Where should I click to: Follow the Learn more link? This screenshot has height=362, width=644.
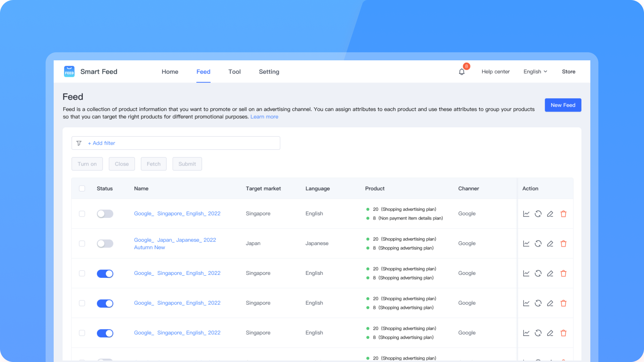pyautogui.click(x=264, y=117)
